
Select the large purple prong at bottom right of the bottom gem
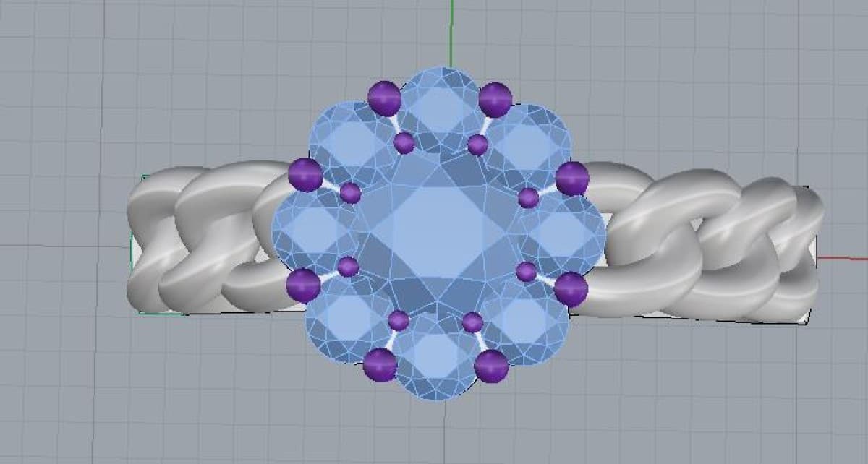point(492,366)
